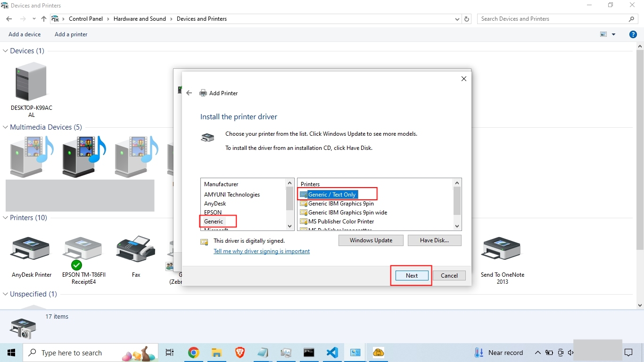Open 'Tell me why driver signing is important'
The width and height of the screenshot is (644, 362).
click(x=262, y=251)
